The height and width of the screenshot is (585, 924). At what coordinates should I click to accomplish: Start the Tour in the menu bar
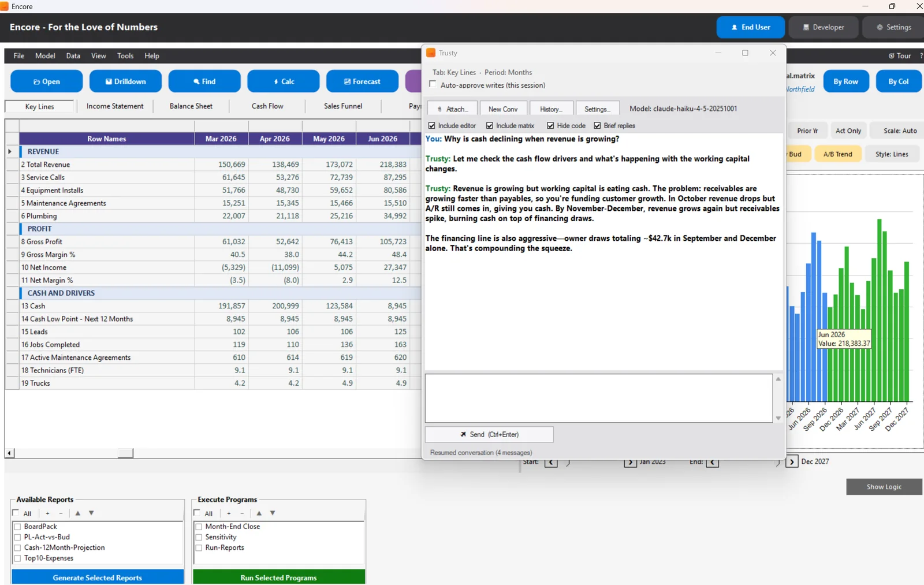[900, 56]
